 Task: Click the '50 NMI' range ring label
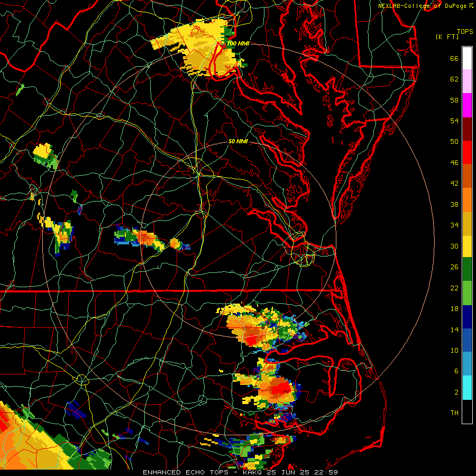click(x=238, y=141)
